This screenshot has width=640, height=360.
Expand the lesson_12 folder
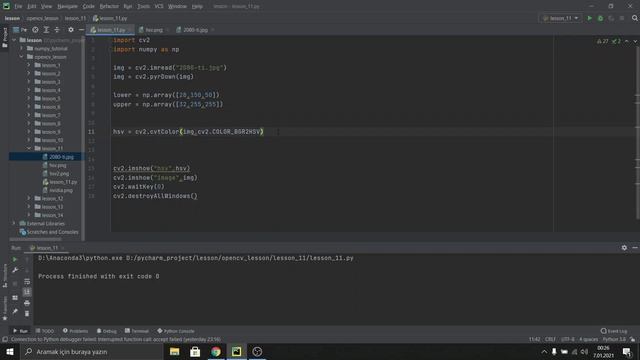29,198
